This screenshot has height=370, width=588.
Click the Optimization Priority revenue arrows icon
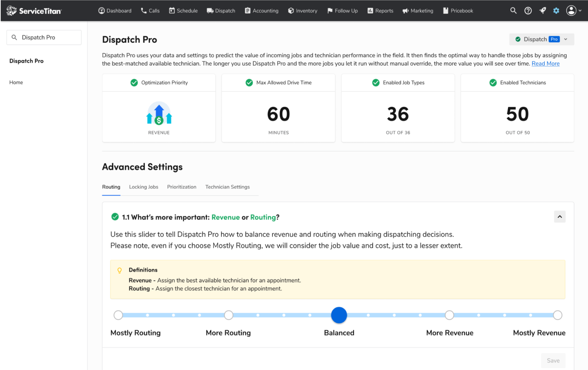pos(159,113)
